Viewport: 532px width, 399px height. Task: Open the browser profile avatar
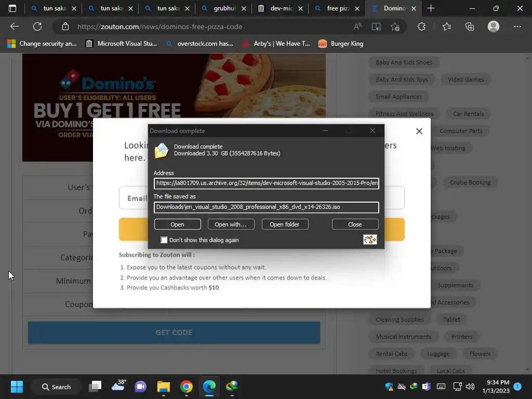click(x=494, y=26)
